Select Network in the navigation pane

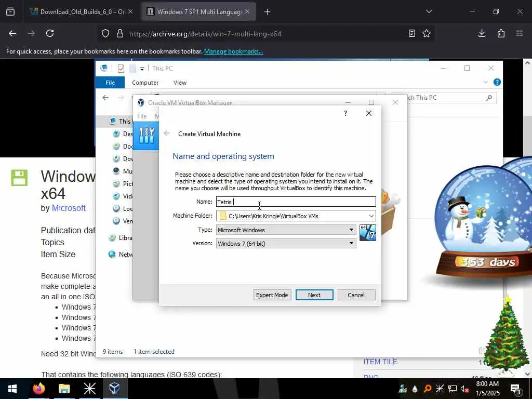pyautogui.click(x=121, y=254)
